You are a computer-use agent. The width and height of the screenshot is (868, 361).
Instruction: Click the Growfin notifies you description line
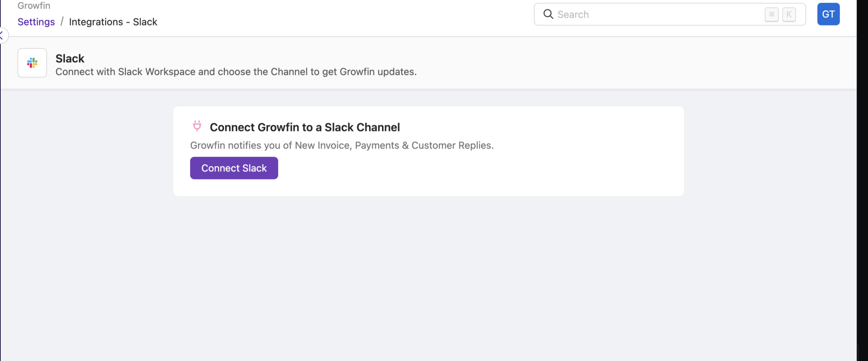click(x=342, y=145)
